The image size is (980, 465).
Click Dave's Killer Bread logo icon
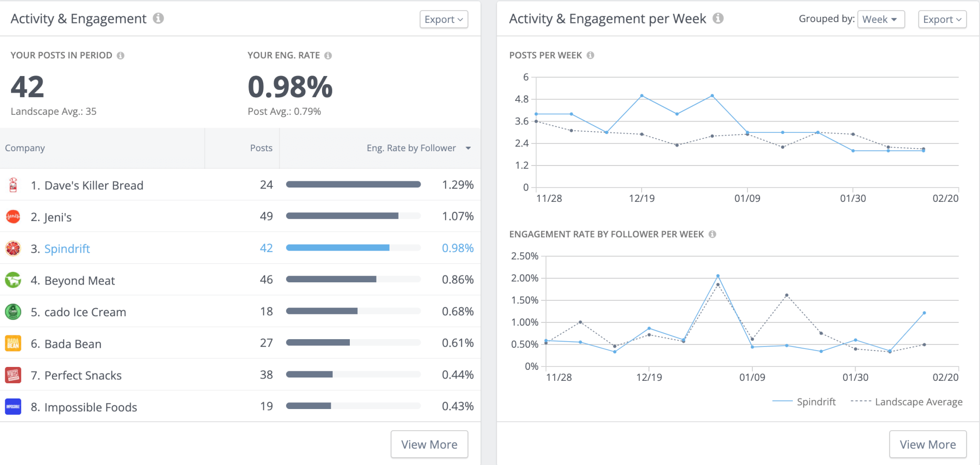tap(13, 185)
